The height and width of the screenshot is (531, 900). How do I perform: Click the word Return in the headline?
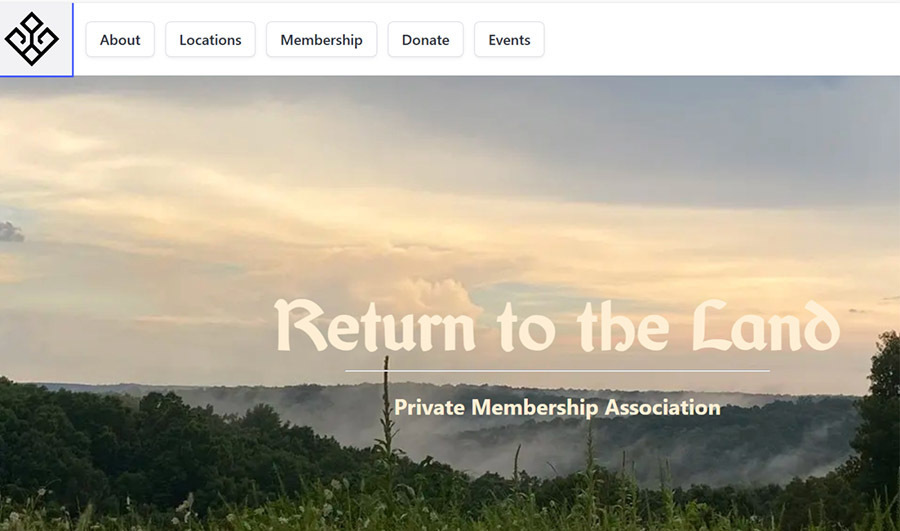pos(376,325)
